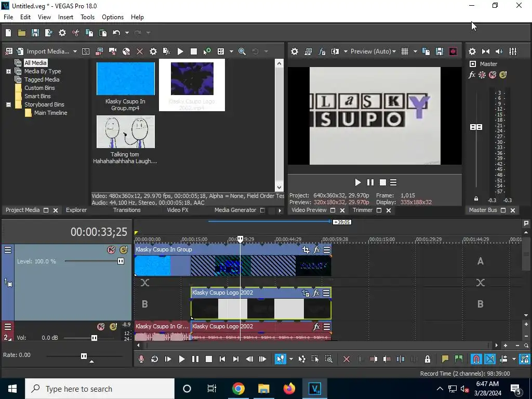Viewport: 532px width, 399px height.
Task: Open a project with the folder icon
Action: [x=22, y=33]
